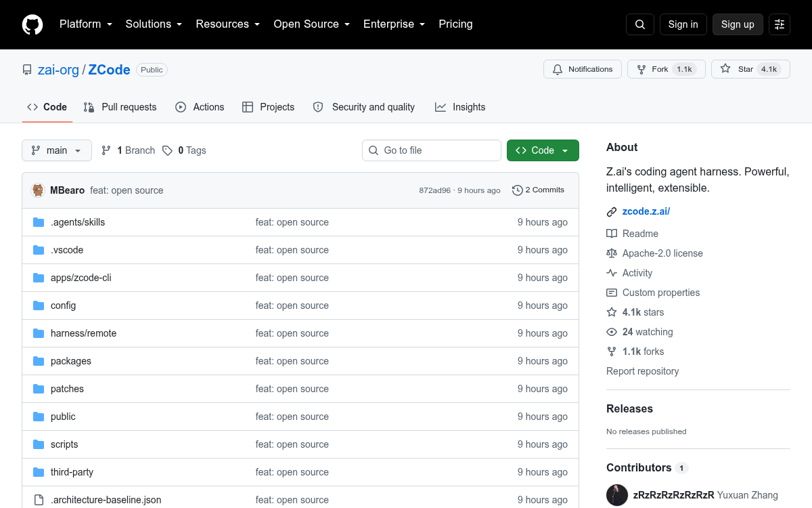Open appearance settings sliders icon

tap(780, 24)
